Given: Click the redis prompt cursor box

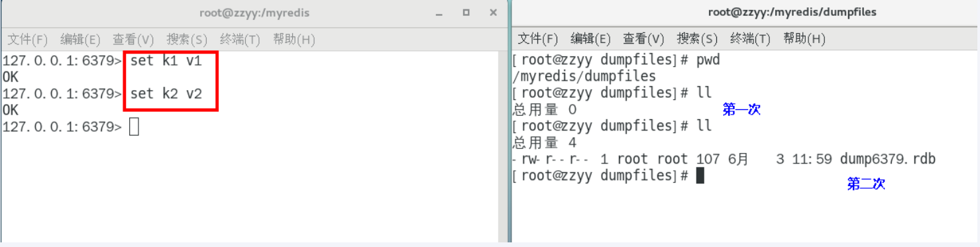Looking at the screenshot, I should 134,126.
